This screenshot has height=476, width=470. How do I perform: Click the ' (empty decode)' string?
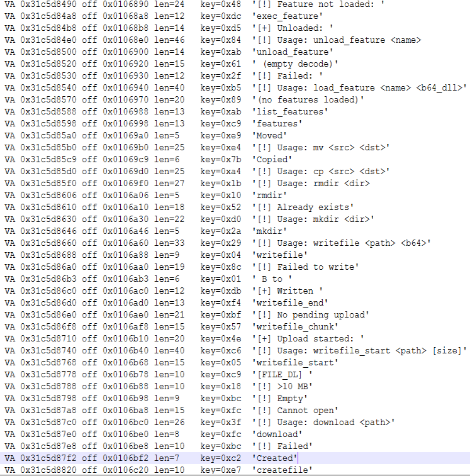click(295, 64)
